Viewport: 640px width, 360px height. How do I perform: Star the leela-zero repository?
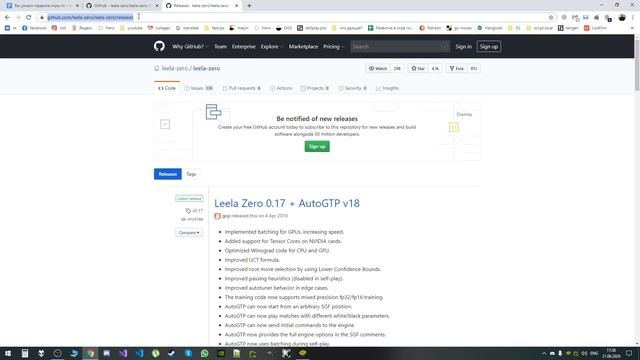(418, 69)
